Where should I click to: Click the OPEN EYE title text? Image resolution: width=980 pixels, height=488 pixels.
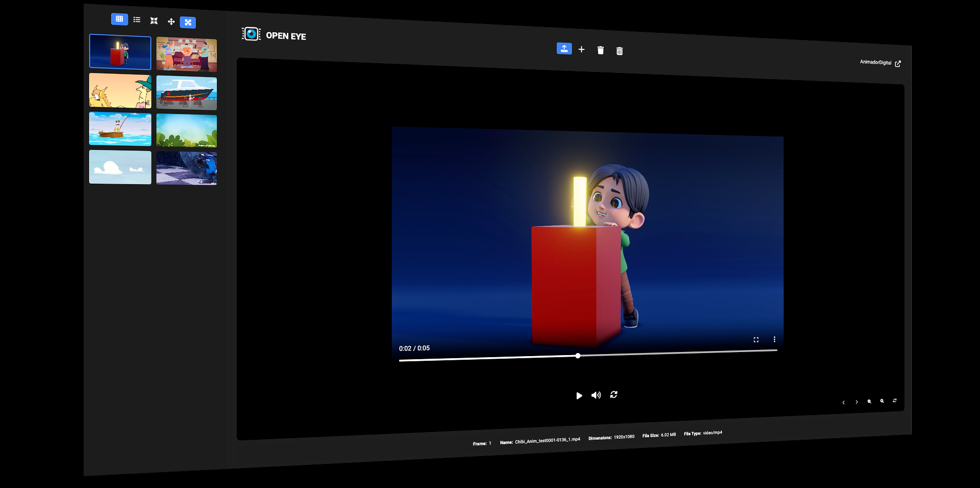pos(286,36)
